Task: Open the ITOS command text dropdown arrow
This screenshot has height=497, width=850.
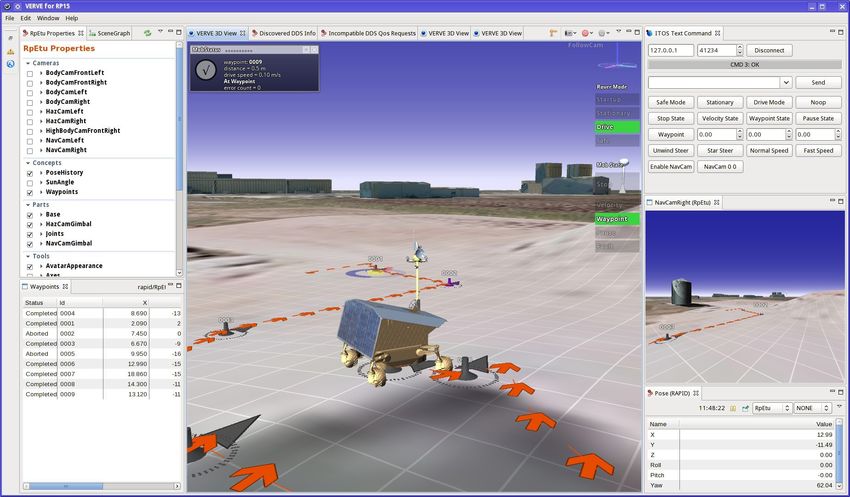Action: pyautogui.click(x=786, y=83)
